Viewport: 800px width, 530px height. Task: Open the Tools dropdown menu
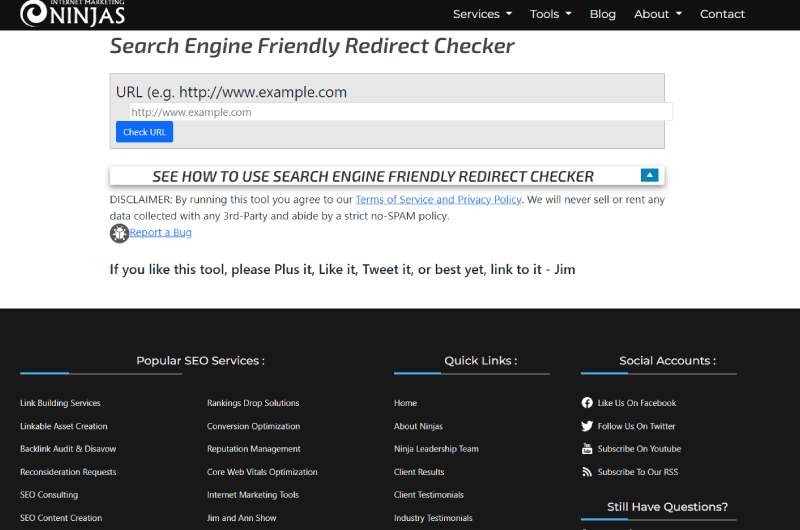(x=551, y=14)
